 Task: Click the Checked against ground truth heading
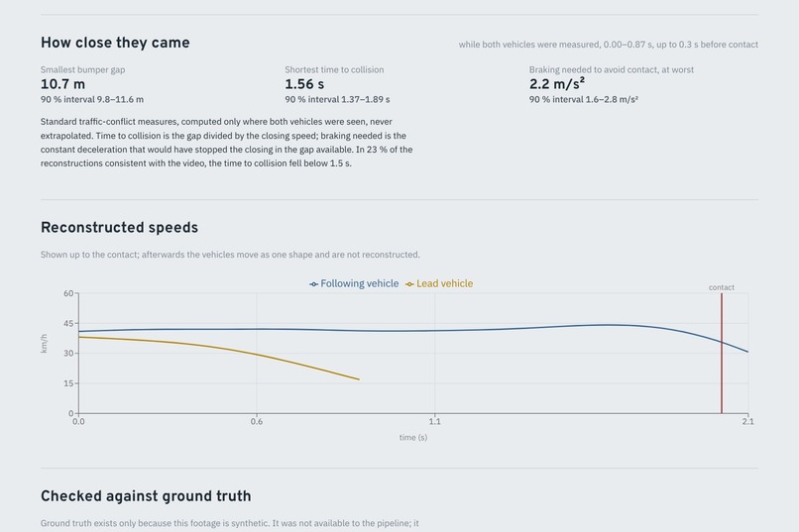click(x=146, y=496)
